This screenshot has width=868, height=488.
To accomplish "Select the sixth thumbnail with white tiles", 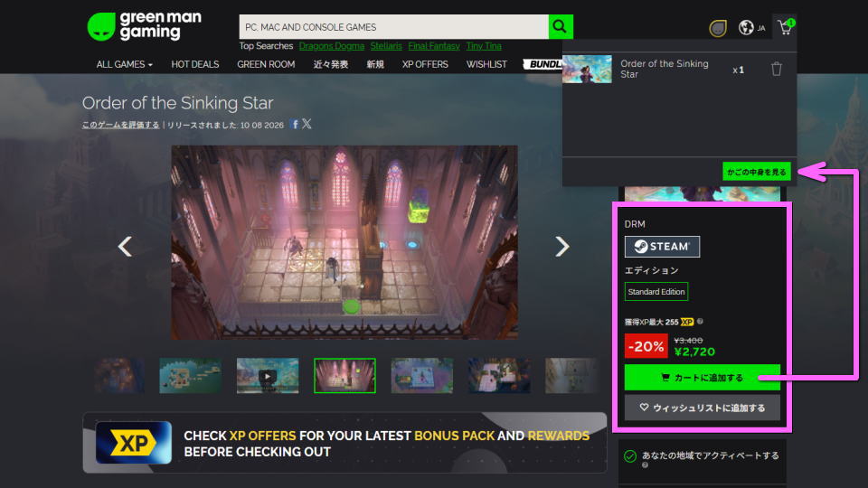I will coord(499,376).
